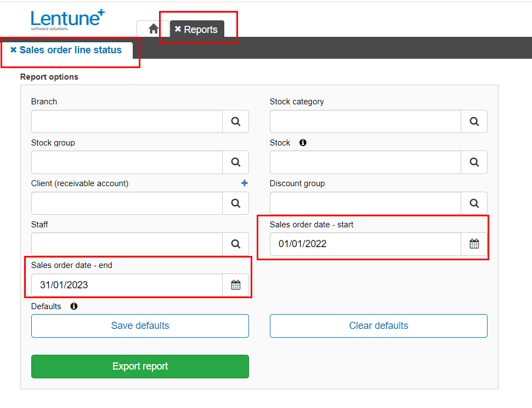This screenshot has width=532, height=408.
Task: Click the Stock category label
Action: [297, 102]
